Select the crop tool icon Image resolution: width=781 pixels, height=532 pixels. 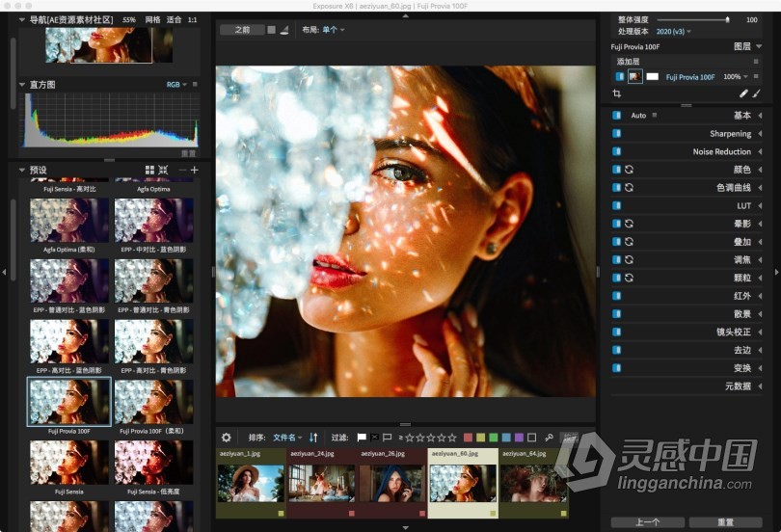[617, 93]
